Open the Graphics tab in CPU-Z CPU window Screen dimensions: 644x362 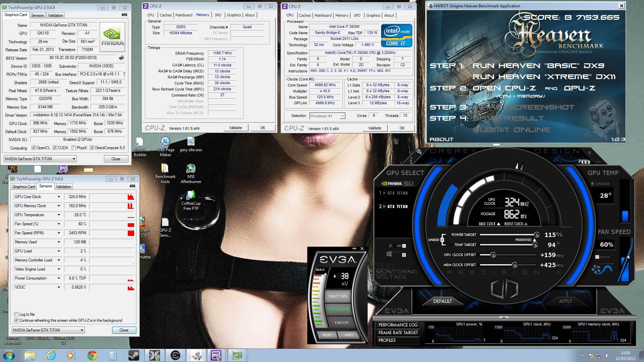(373, 15)
